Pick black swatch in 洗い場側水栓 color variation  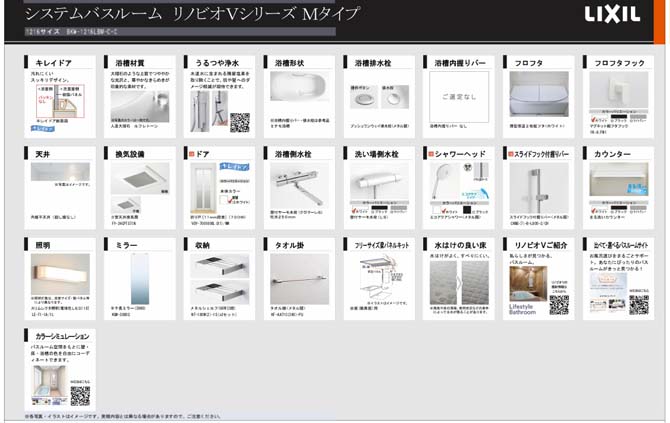click(x=379, y=208)
